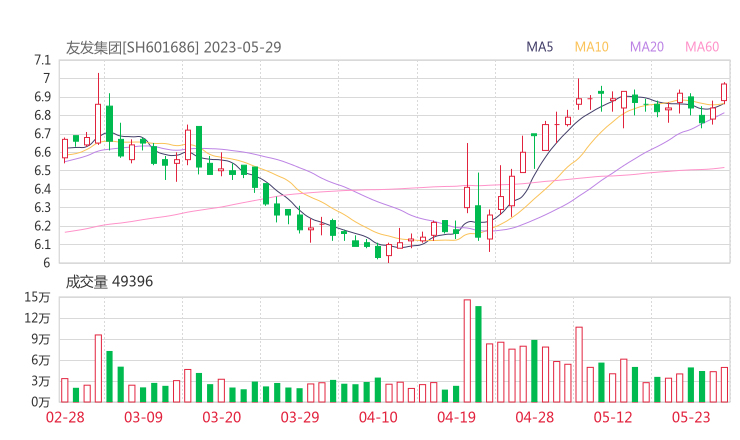Click the 04-19 date axis label
This screenshot has width=740, height=440.
456,417
